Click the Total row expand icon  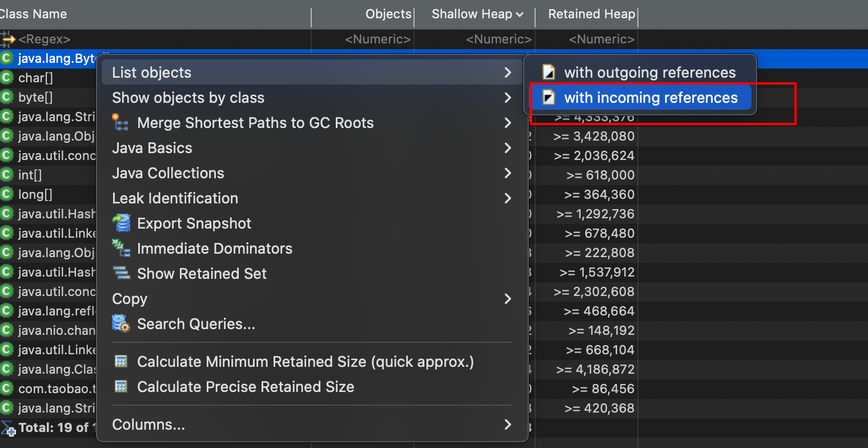[x=8, y=427]
